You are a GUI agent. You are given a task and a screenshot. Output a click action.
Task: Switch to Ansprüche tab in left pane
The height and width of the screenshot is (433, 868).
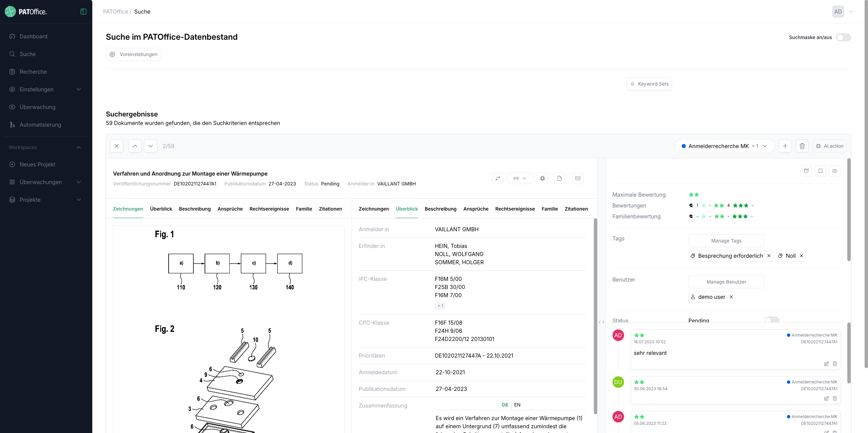pyautogui.click(x=230, y=209)
